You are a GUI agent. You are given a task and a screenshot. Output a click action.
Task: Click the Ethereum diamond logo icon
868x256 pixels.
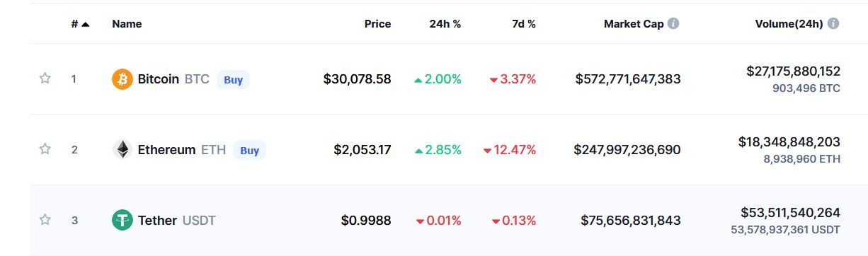click(x=122, y=150)
